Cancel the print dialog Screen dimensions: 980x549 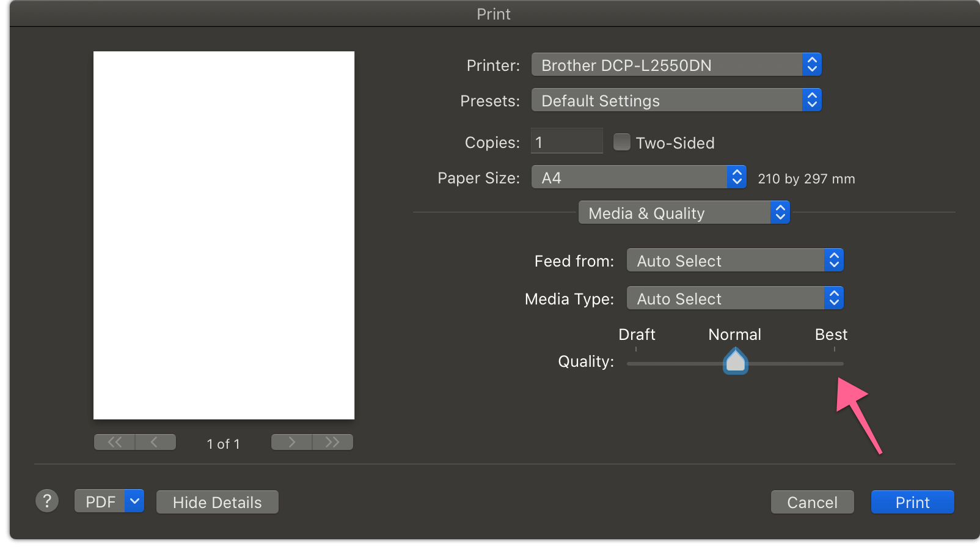(812, 502)
